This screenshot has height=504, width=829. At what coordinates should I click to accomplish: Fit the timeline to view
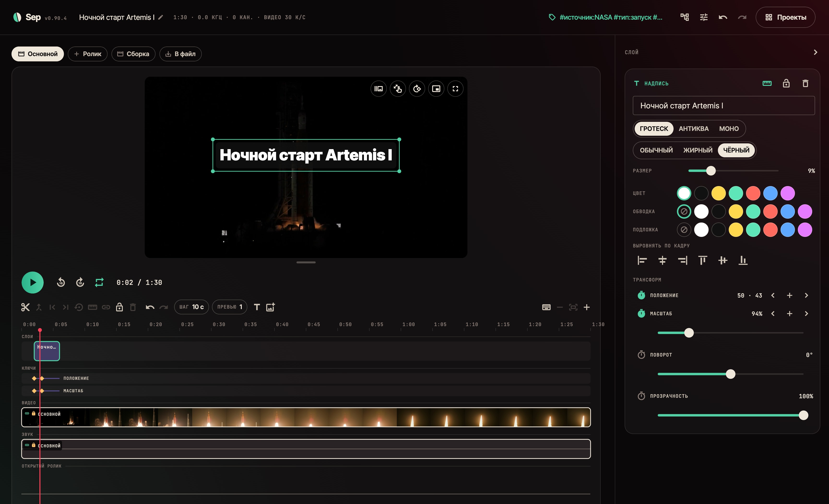pos(573,307)
